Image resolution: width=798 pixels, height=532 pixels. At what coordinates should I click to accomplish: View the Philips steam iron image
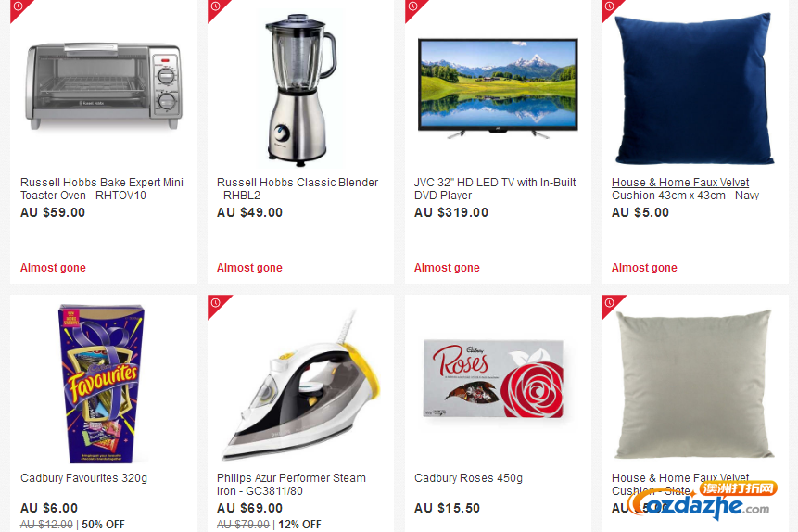[x=302, y=385]
